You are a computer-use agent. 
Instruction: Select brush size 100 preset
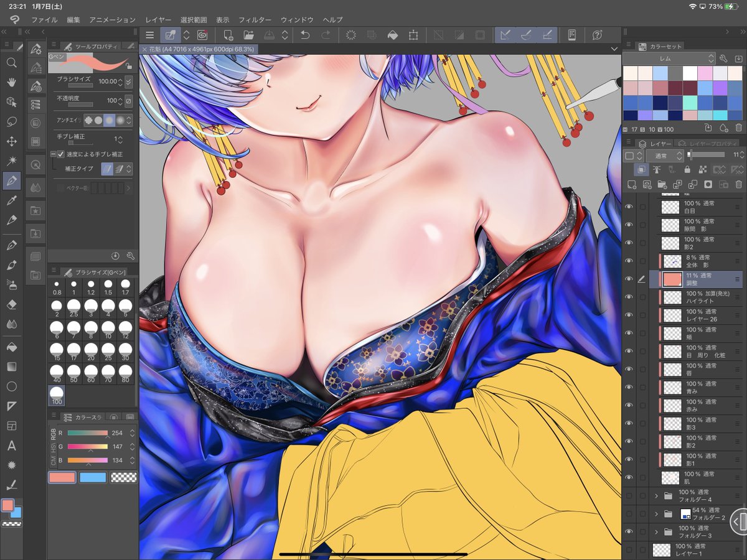point(57,396)
